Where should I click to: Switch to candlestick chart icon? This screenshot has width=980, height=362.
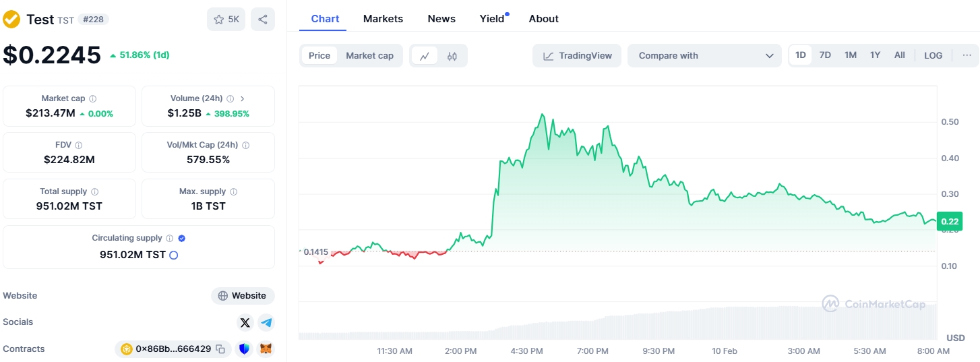pyautogui.click(x=452, y=56)
